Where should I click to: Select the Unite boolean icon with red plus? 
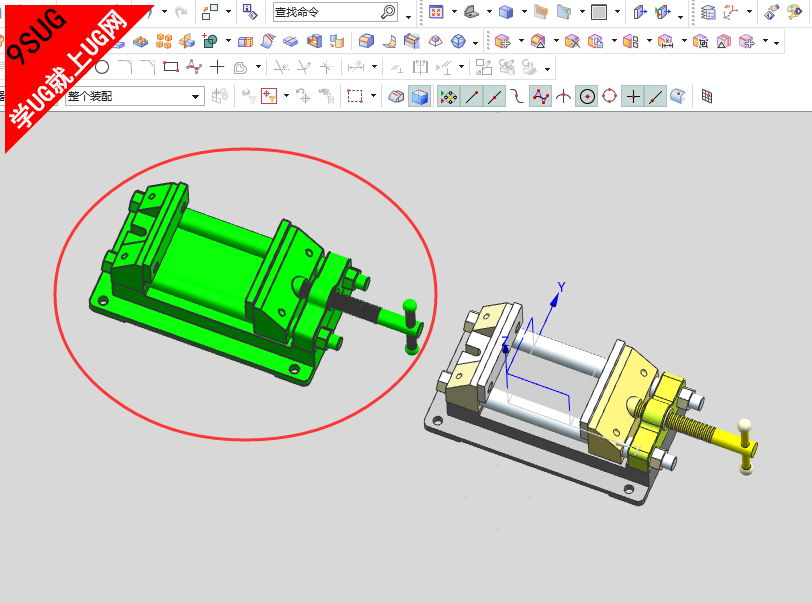[x=210, y=41]
